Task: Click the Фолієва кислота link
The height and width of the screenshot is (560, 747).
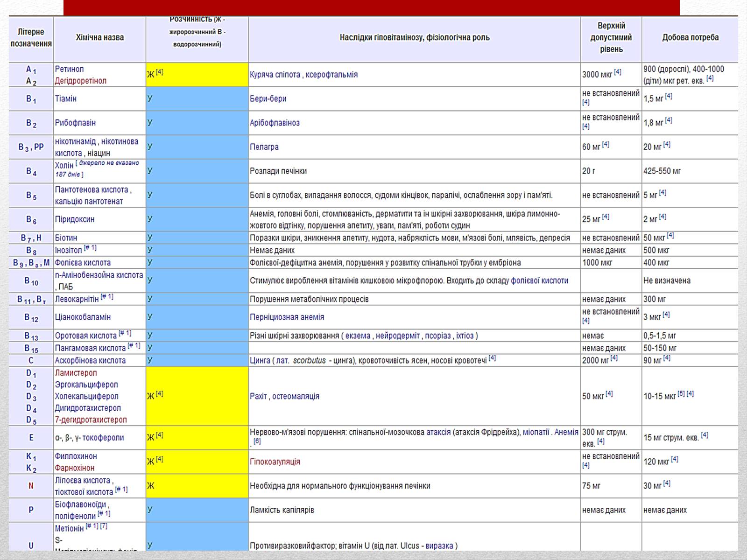Action: point(83,263)
